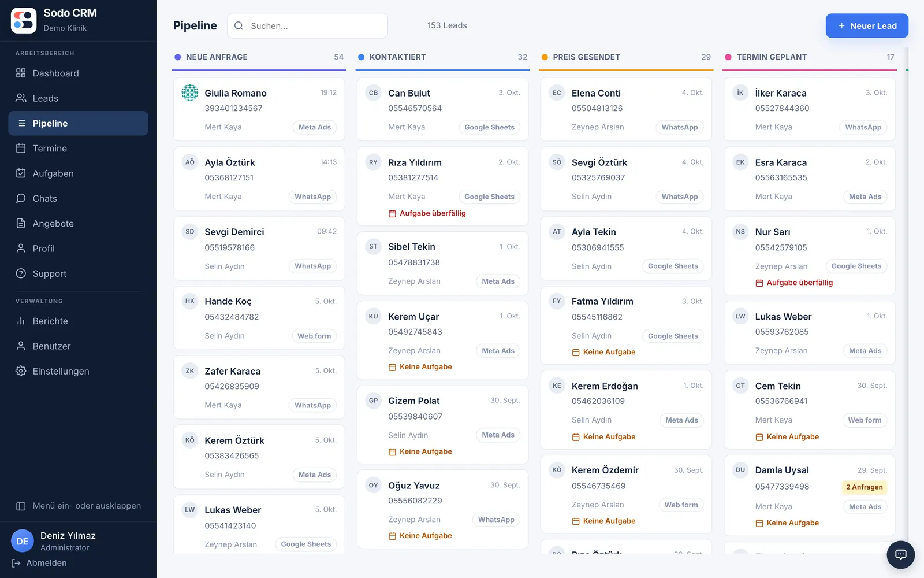
Task: Click calendar icon on Nur Sarı overdue task
Action: [x=759, y=283]
